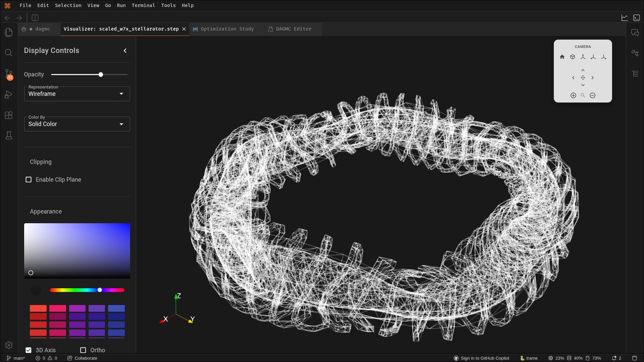Image resolution: width=644 pixels, height=362 pixels.
Task: Open the Color By dropdown showing Solid Color
Action: 77,124
